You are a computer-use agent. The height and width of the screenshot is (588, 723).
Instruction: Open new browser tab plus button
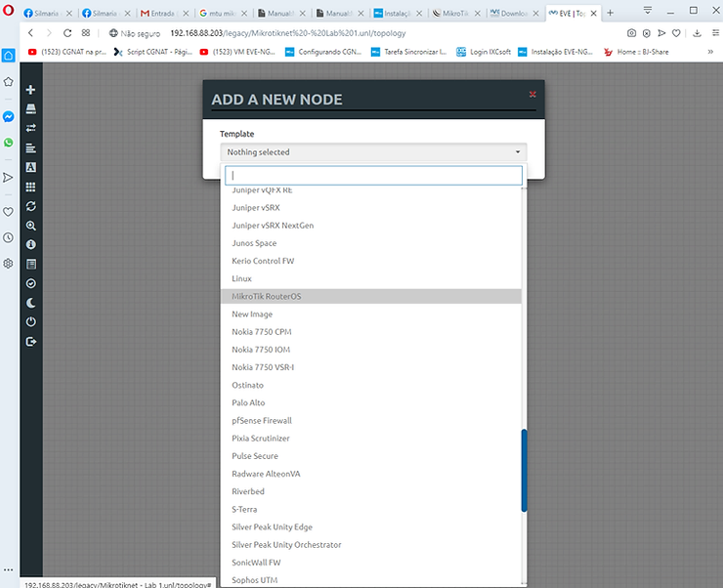coord(610,13)
